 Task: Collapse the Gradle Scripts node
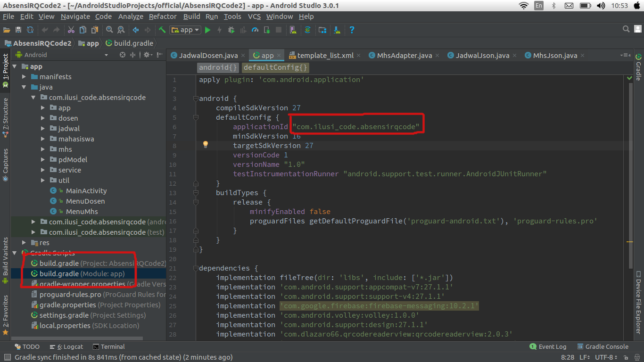point(15,253)
